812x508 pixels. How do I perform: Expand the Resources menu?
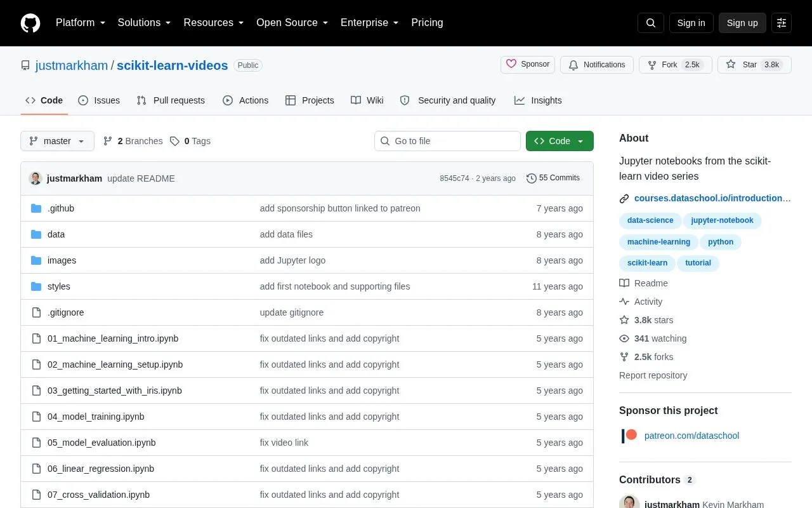point(214,23)
